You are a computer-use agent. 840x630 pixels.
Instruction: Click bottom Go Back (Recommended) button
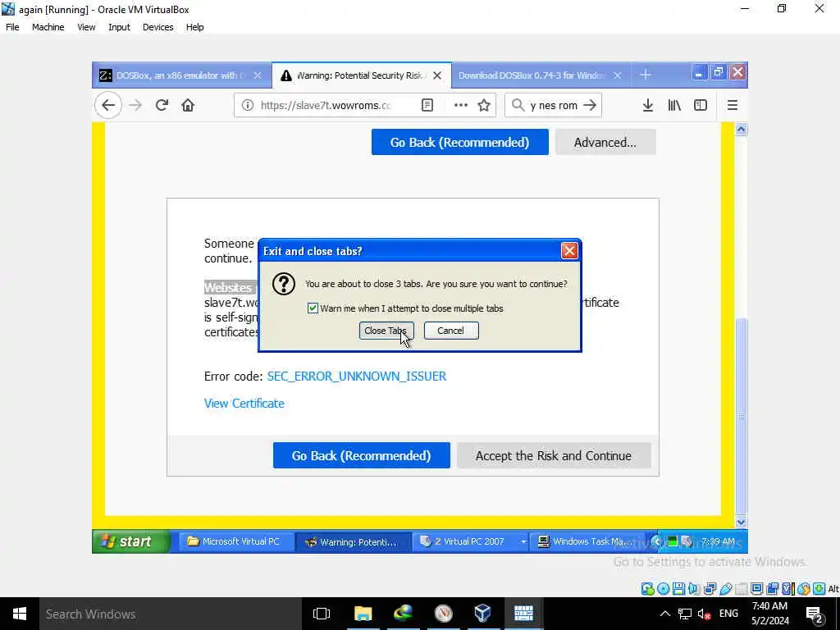point(362,455)
